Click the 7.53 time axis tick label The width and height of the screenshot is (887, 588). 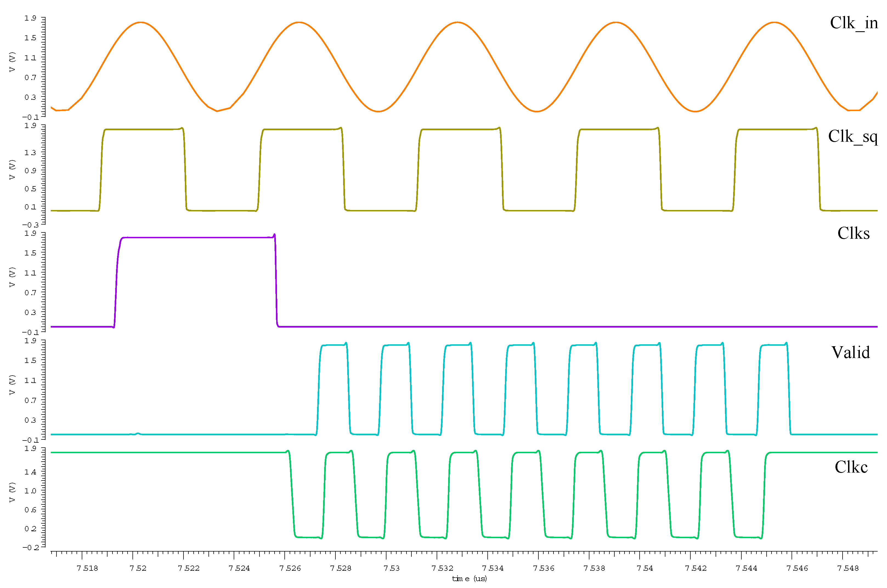tap(391, 569)
